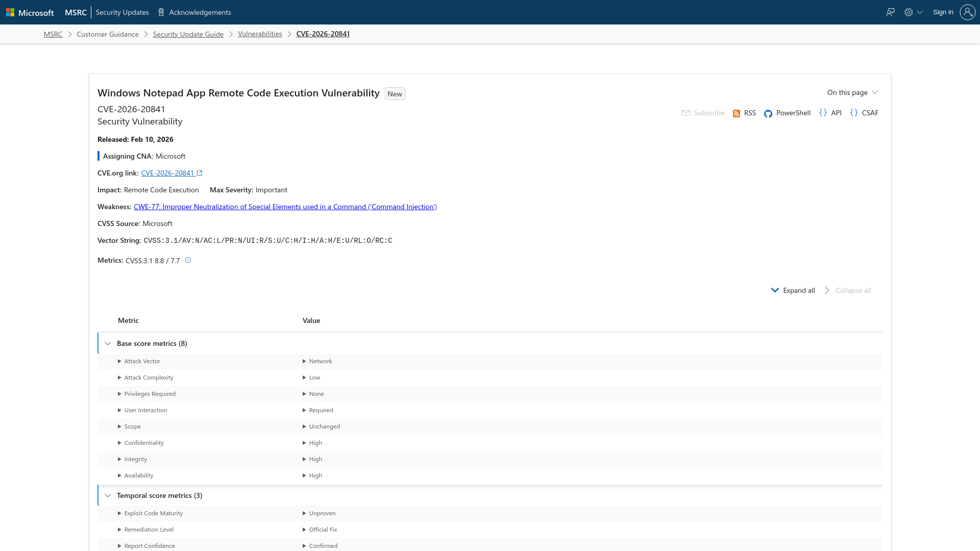Open the CSAF document icon
This screenshot has width=980, height=551.
[x=853, y=113]
